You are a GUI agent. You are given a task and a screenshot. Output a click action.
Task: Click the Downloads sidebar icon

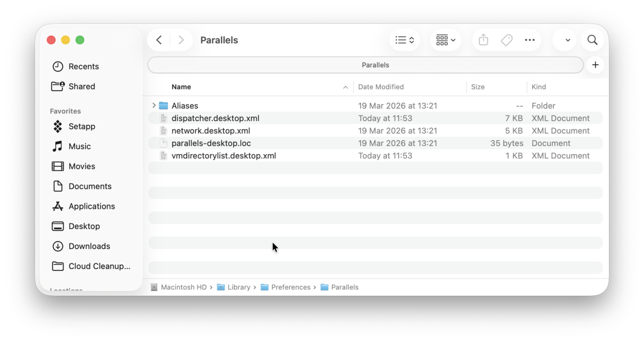click(x=58, y=246)
